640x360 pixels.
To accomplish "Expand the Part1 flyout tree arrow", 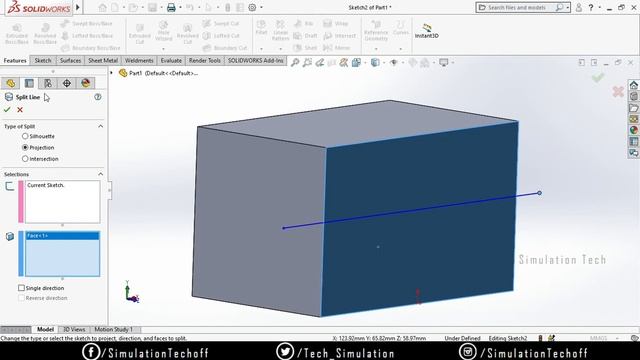I will pos(111,73).
